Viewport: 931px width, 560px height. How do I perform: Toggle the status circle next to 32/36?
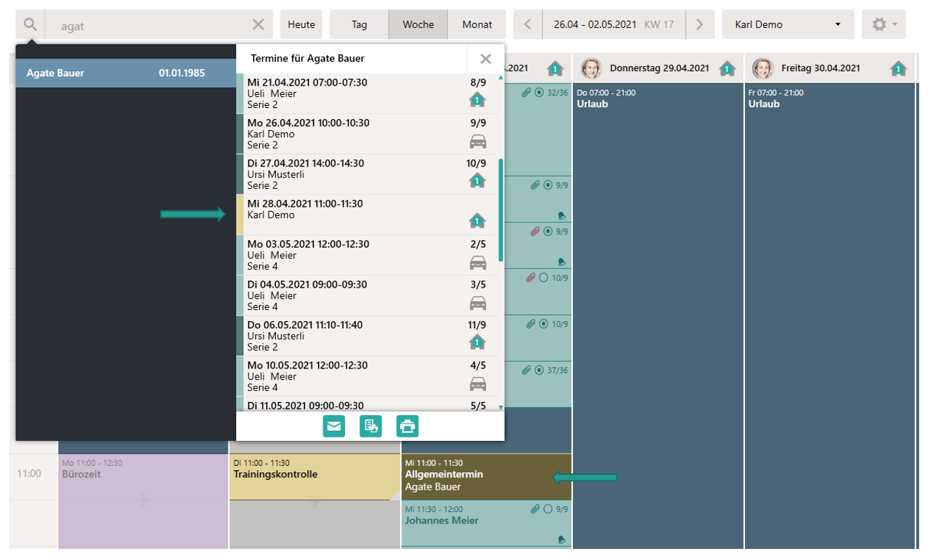click(539, 93)
